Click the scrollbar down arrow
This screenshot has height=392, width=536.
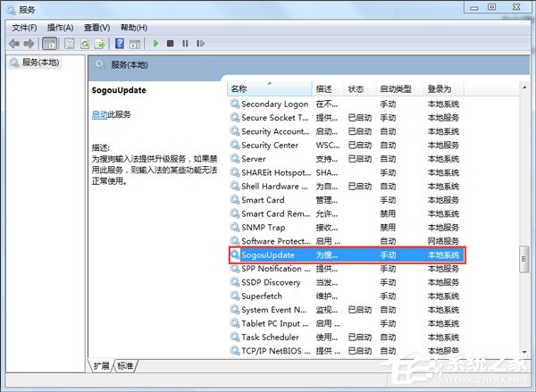pyautogui.click(x=524, y=352)
